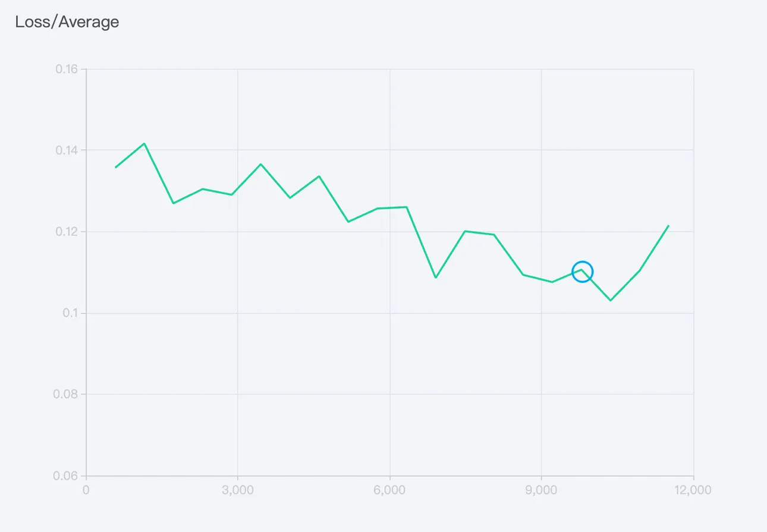The image size is (767, 532).
Task: Click the 0.06 y-axis label
Action: pos(67,476)
